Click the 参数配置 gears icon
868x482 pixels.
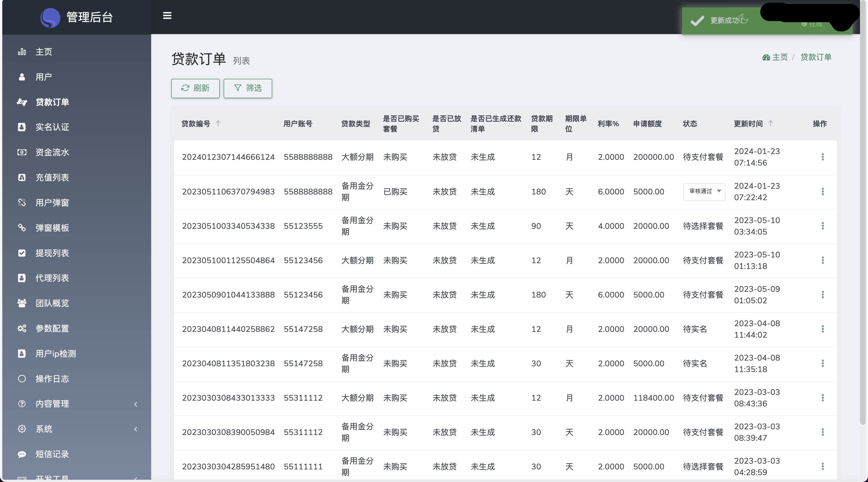(x=22, y=328)
